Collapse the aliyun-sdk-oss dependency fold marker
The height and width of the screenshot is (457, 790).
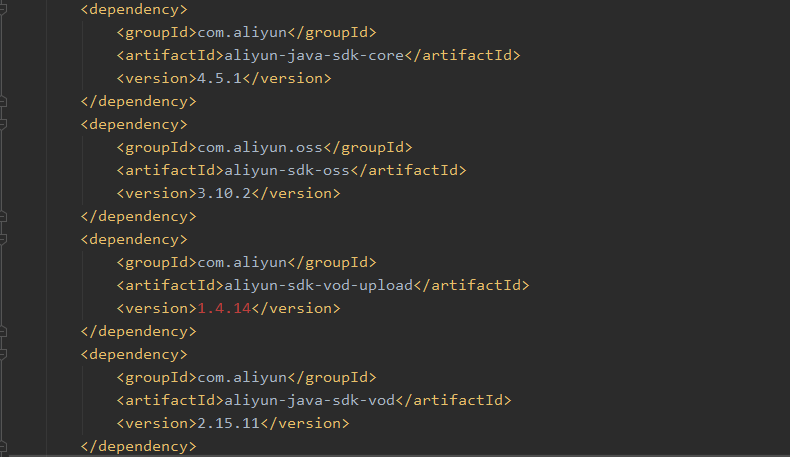pyautogui.click(x=4, y=124)
